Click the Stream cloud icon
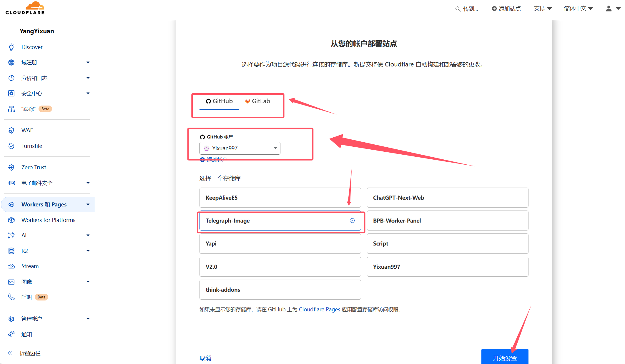625x364 pixels. pyautogui.click(x=11, y=266)
